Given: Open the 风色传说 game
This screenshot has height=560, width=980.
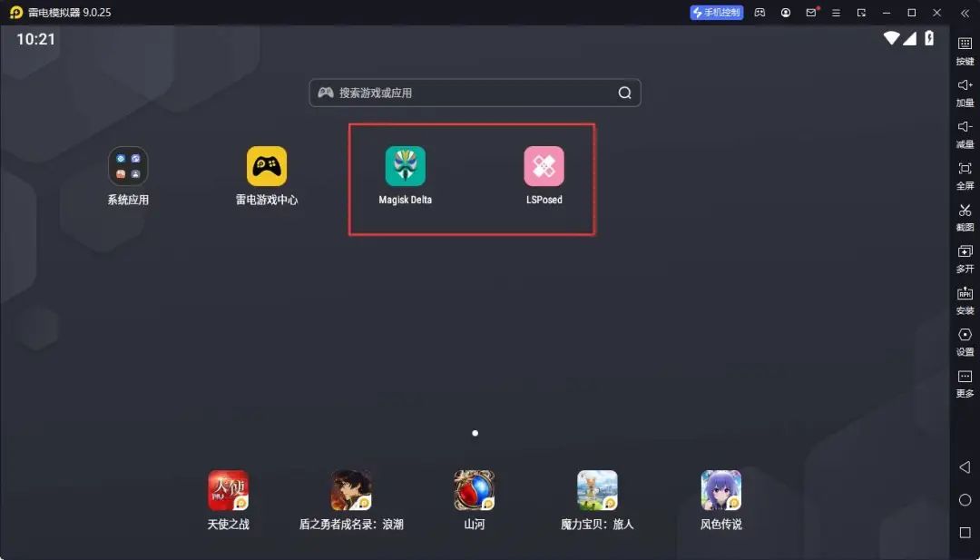Looking at the screenshot, I should tap(720, 490).
